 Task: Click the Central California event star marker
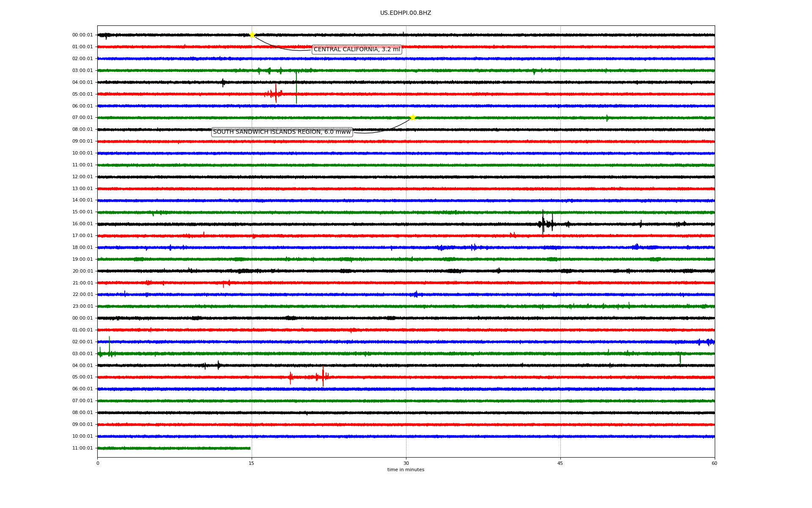coord(252,35)
